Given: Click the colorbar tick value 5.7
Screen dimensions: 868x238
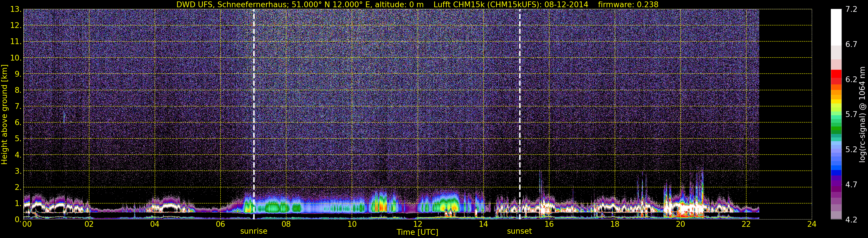Looking at the screenshot, I should pos(851,115).
